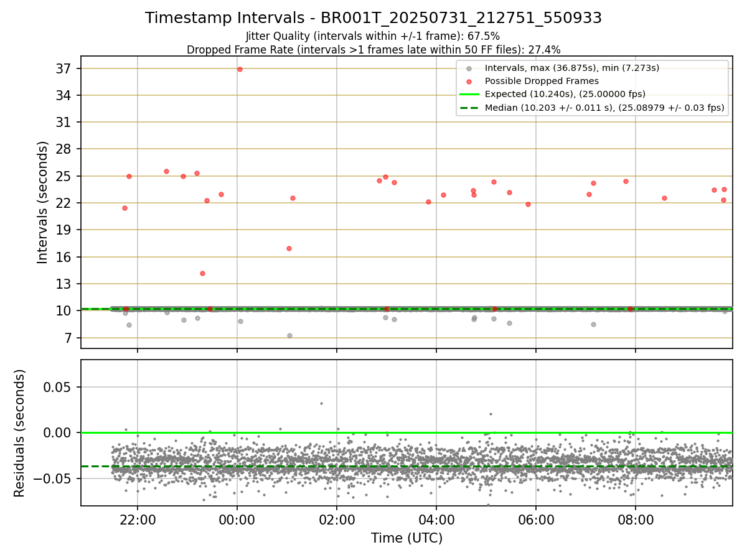This screenshot has width=747, height=560.
Task: Click x-axis tick label "06:00"
Action: [x=536, y=519]
